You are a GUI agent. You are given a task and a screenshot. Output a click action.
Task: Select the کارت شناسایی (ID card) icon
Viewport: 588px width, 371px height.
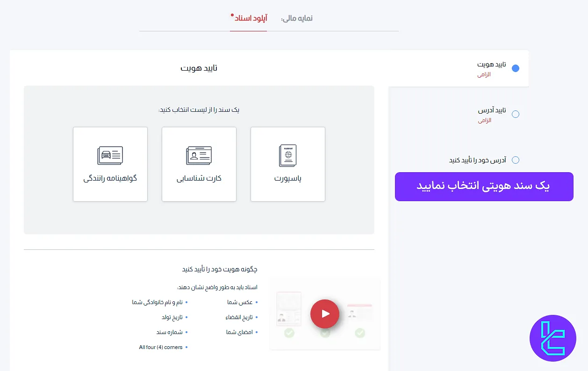[199, 154]
